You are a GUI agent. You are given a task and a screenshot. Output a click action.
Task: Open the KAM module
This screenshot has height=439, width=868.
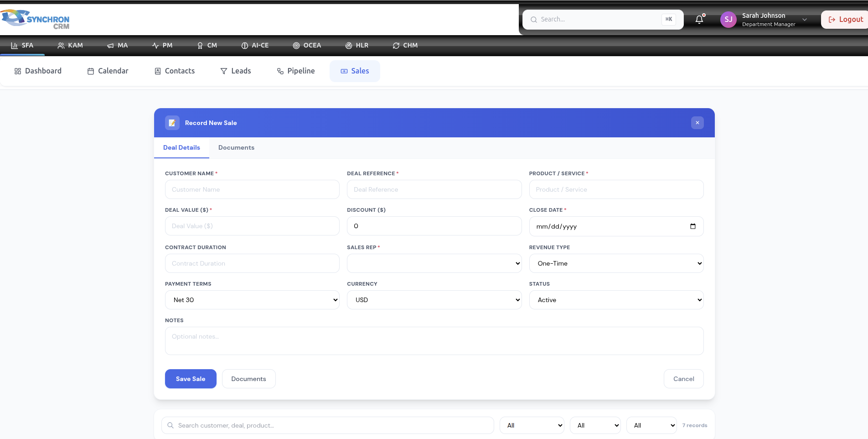point(70,46)
